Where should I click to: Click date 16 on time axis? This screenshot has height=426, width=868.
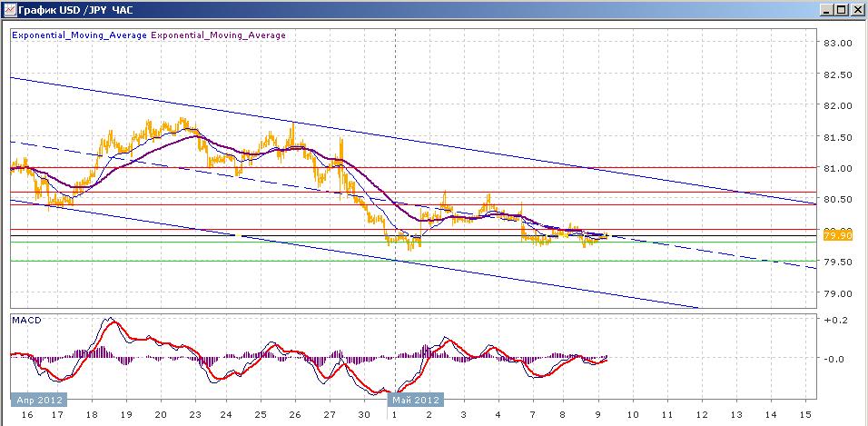[25, 414]
